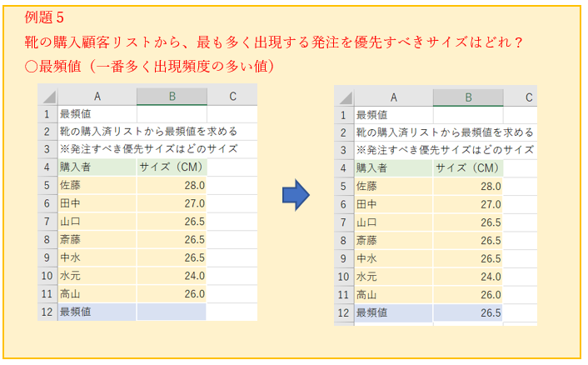Select column B header in left sheet
Viewport: 588px width, 365px height.
tap(172, 97)
